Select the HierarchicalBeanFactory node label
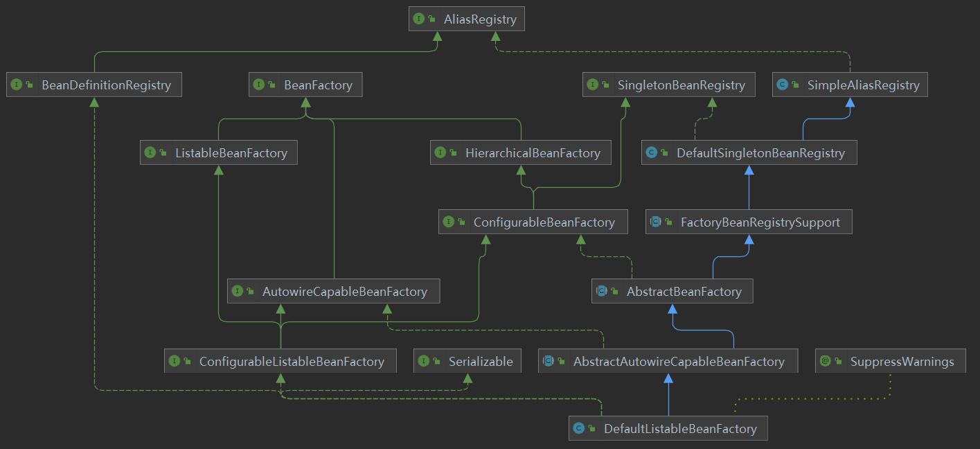The image size is (980, 449). [533, 153]
